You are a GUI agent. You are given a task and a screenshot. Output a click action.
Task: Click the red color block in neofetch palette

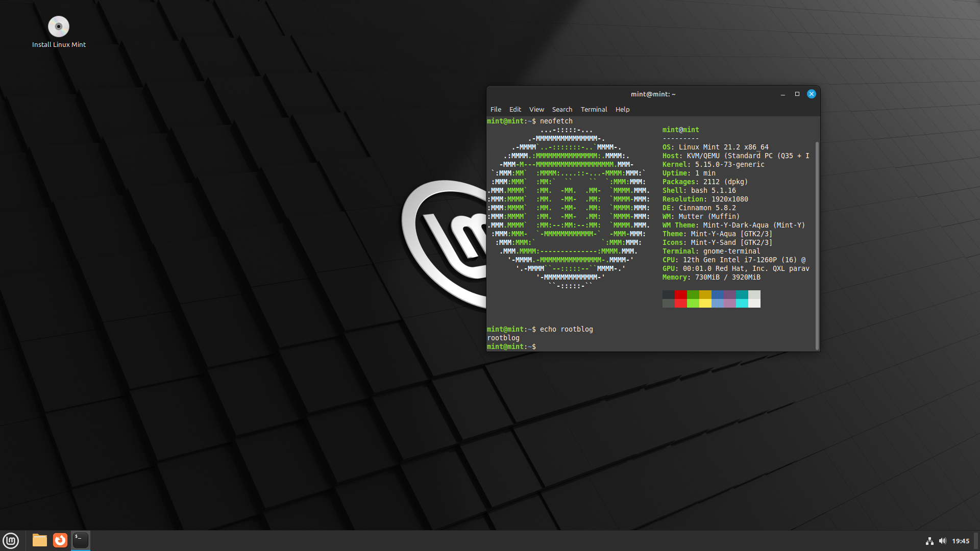(x=680, y=294)
